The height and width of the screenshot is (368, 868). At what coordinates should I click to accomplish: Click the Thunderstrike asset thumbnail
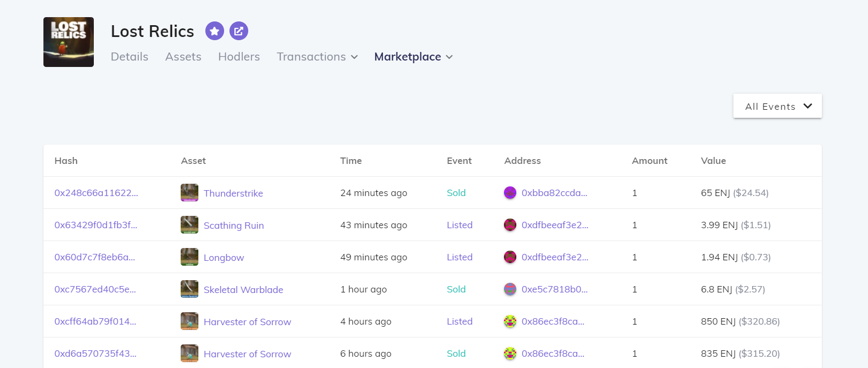(189, 193)
